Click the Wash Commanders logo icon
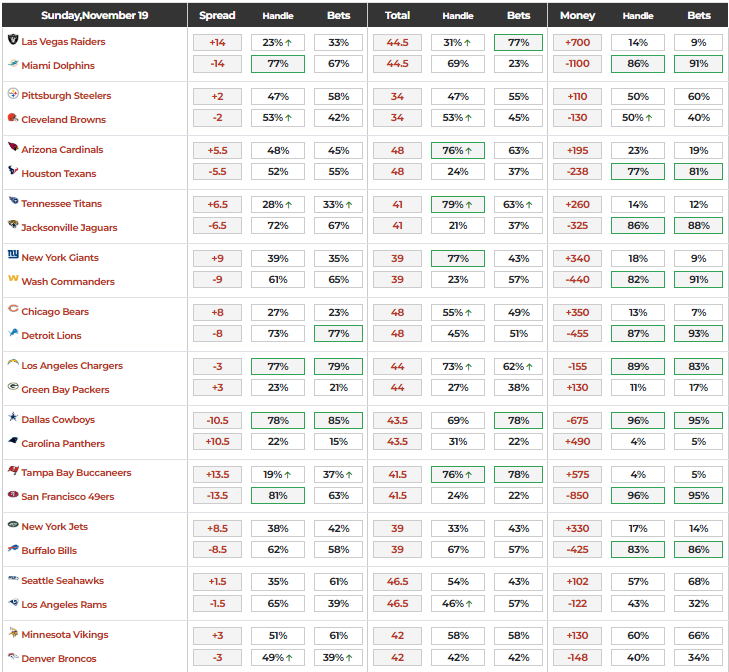 tap(13, 278)
